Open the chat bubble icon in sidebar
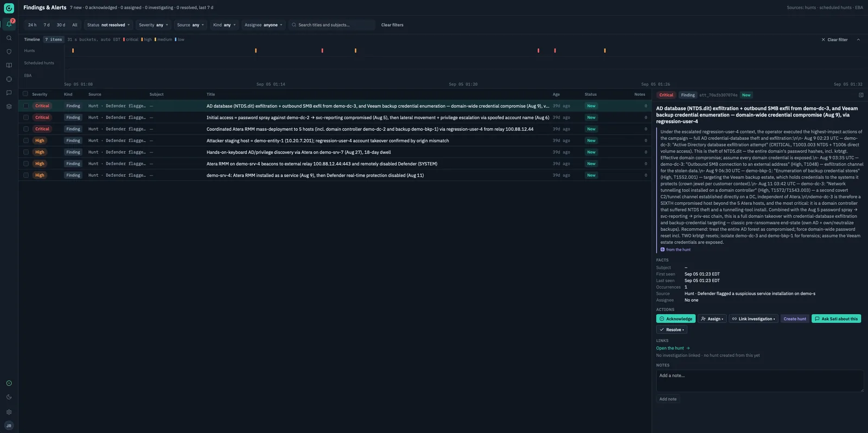868x433 pixels. 9,93
